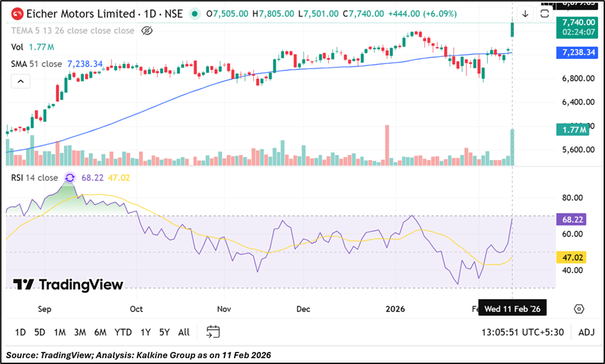Open the go-to-date calendar icon

213,331
